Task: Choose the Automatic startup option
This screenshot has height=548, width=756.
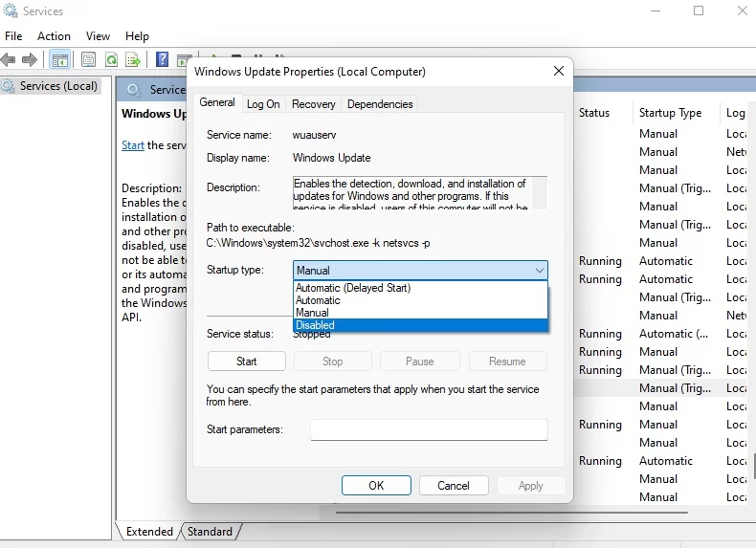Action: pos(420,300)
